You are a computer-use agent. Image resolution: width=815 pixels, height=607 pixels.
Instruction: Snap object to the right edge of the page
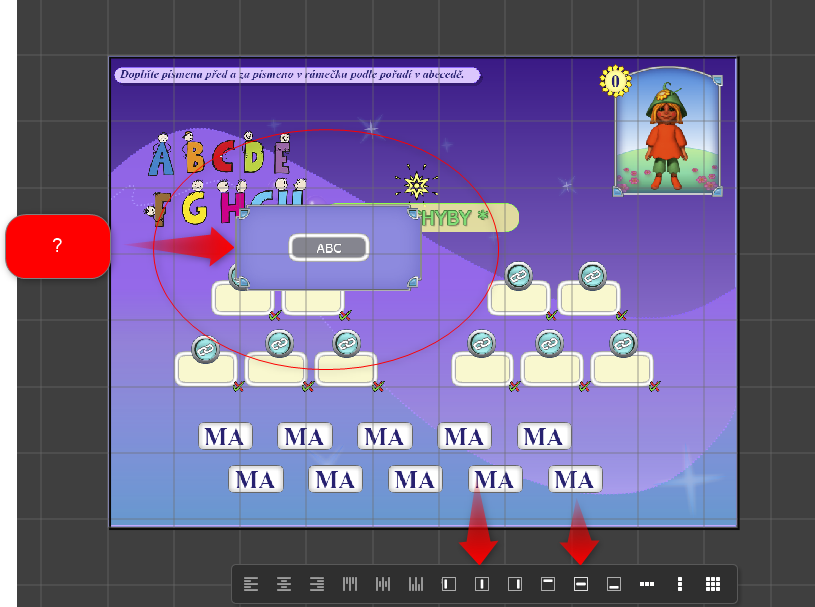pyautogui.click(x=515, y=584)
